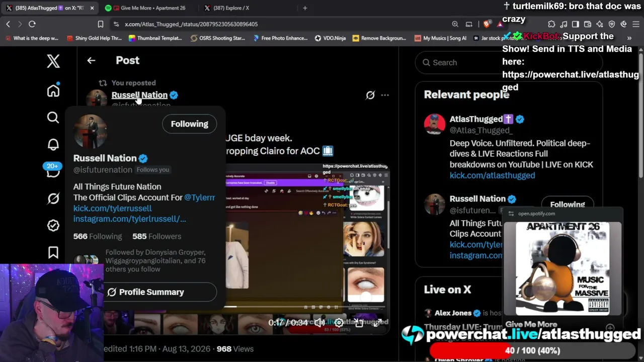The image size is (644, 362).
Task: Click Russell Nation avatar in hover card
Action: [x=91, y=132]
